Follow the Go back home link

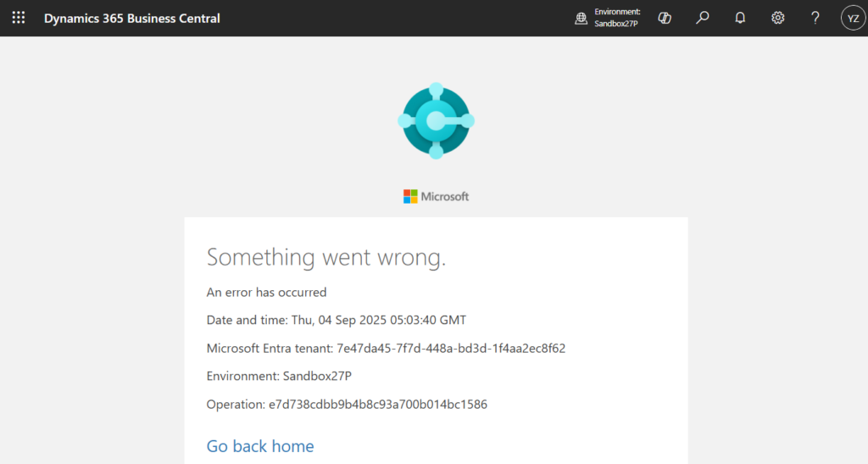coord(260,446)
